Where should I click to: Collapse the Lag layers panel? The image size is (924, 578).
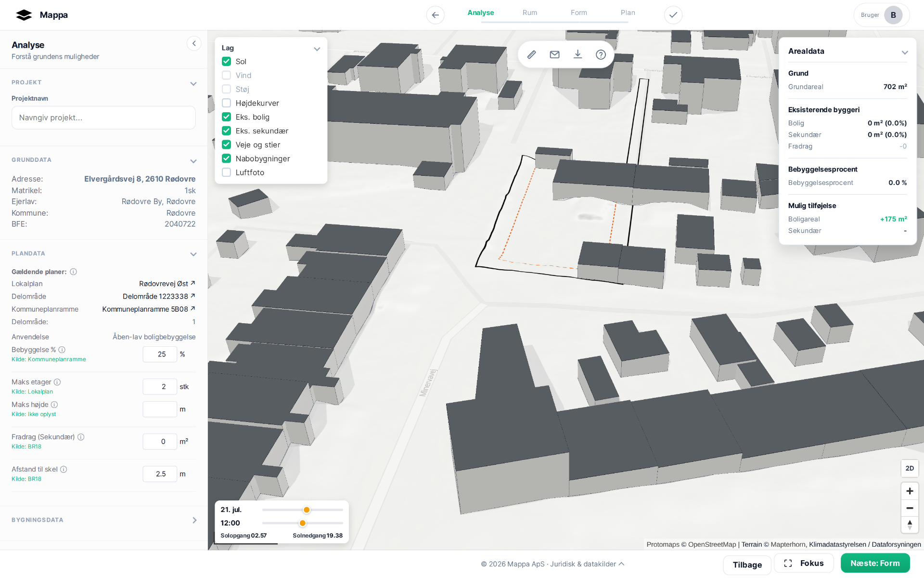coord(317,49)
